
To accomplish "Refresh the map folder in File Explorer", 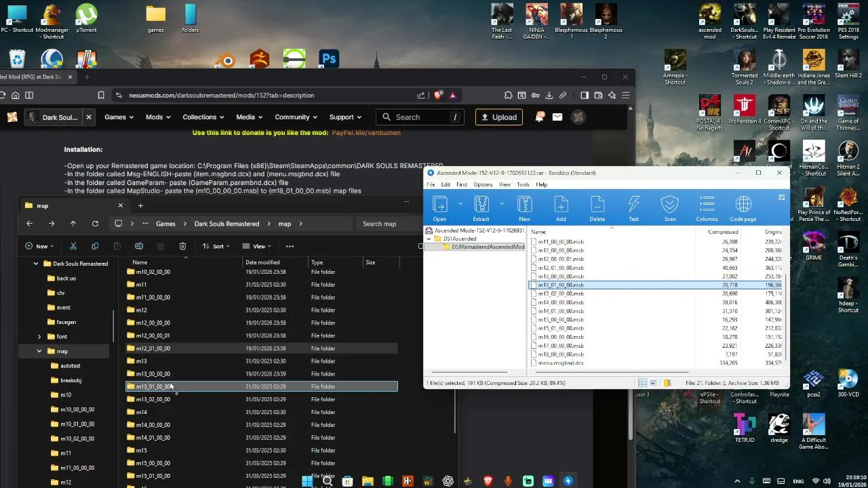I will 95,224.
